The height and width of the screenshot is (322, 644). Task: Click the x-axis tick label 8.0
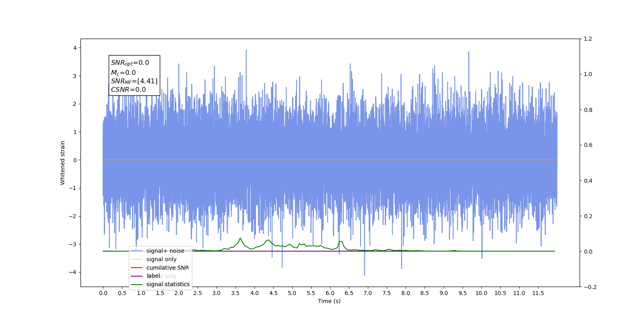pos(406,293)
